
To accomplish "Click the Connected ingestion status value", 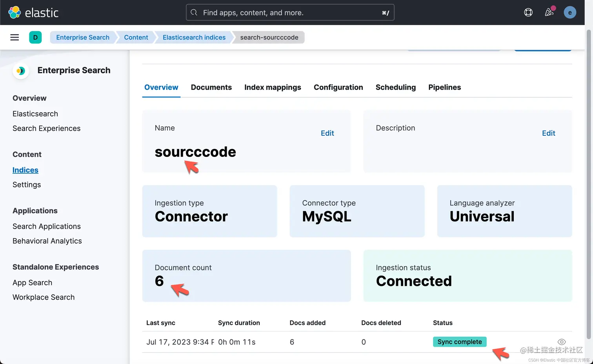I will pyautogui.click(x=414, y=281).
